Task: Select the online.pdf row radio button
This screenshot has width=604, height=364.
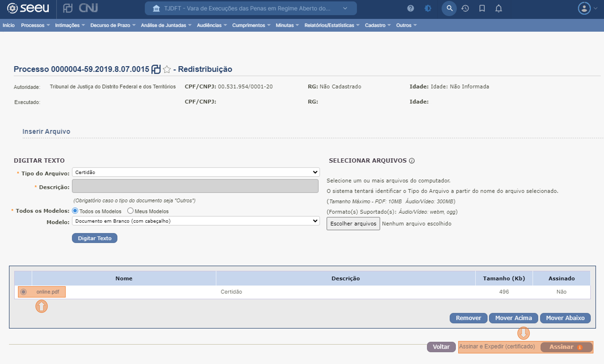Action: [x=23, y=292]
